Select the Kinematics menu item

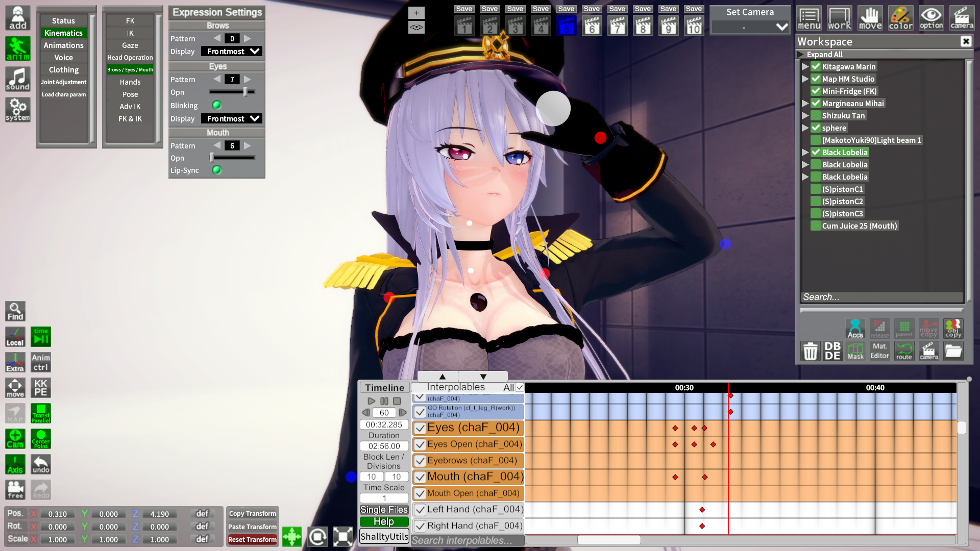click(63, 33)
